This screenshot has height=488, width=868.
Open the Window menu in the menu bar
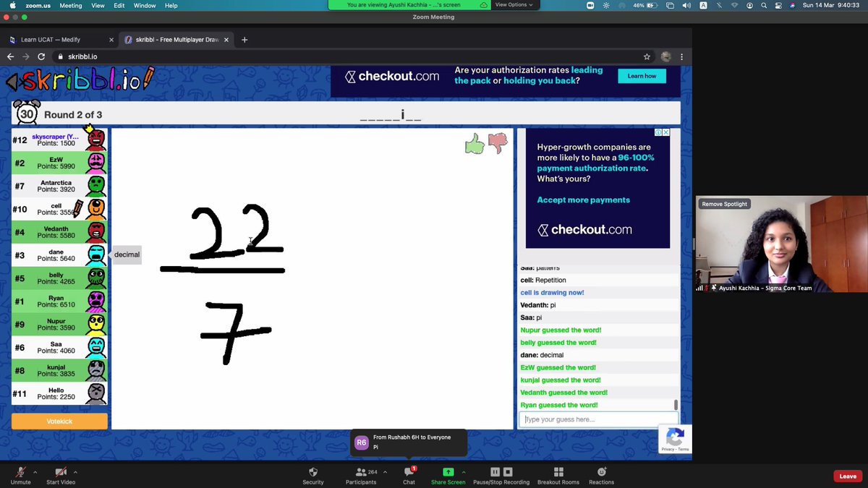pyautogui.click(x=144, y=5)
